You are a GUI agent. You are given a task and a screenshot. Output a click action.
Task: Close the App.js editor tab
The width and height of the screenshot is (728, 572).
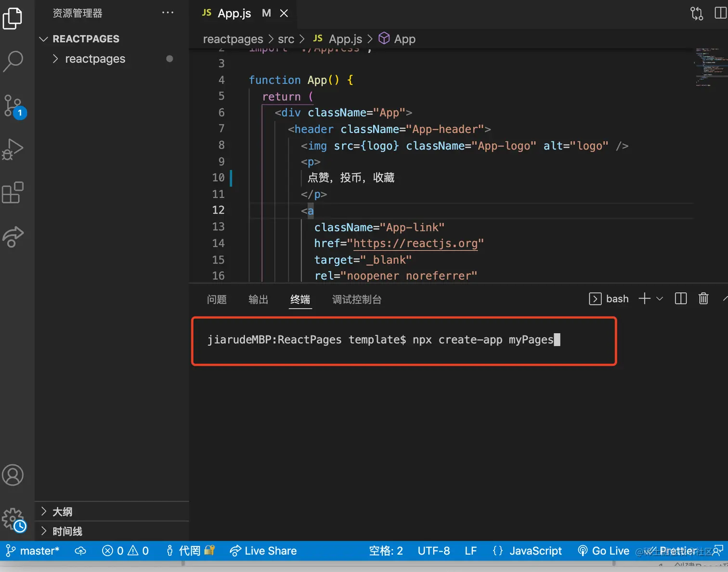click(x=284, y=13)
